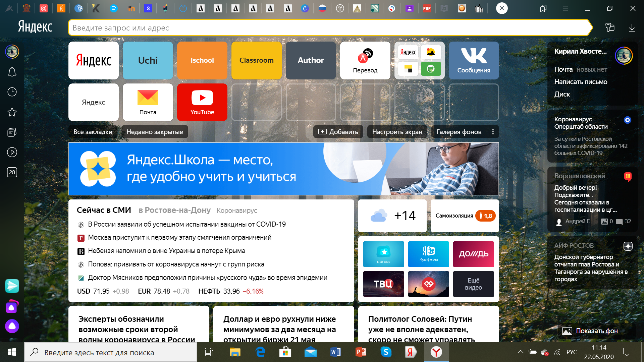The height and width of the screenshot is (362, 644).
Task: Click the downloads arrow icon
Action: [x=632, y=28]
